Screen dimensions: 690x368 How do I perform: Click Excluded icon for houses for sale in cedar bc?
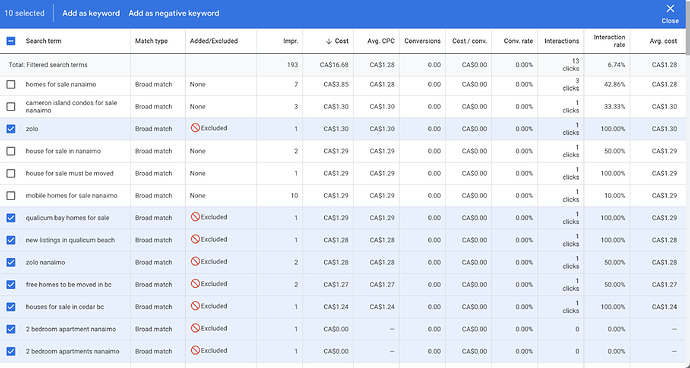click(x=195, y=306)
